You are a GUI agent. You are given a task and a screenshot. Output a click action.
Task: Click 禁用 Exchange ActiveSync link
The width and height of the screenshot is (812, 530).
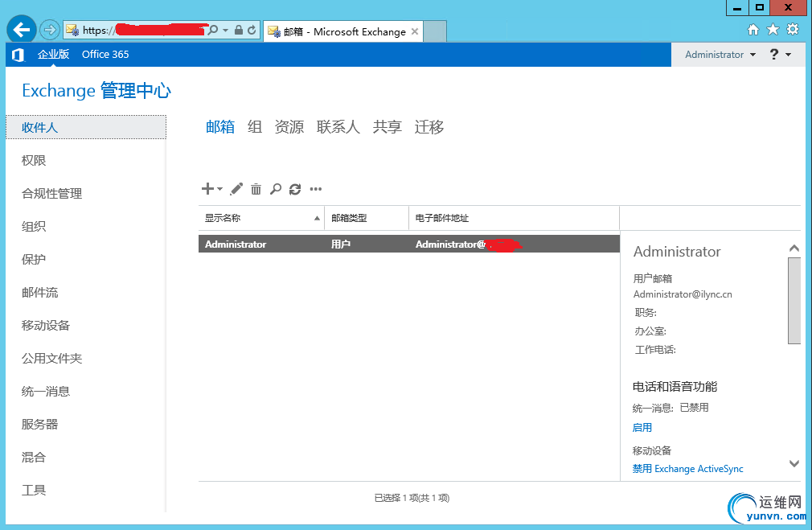pos(687,468)
